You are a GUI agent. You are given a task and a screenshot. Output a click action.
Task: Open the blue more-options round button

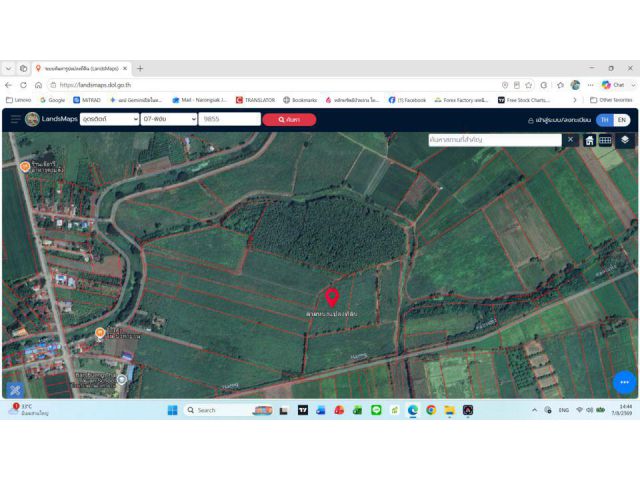click(x=624, y=382)
